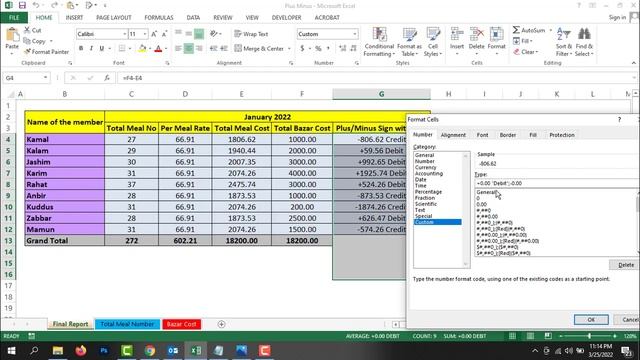
Task: Click the zoom slider handle in the status bar
Action: point(589,336)
